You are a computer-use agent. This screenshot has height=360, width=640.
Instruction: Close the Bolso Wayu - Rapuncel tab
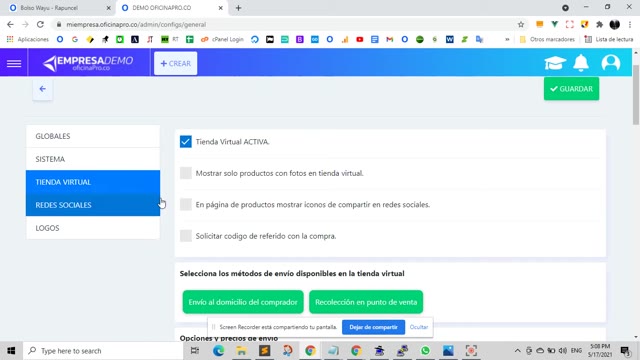click(109, 8)
